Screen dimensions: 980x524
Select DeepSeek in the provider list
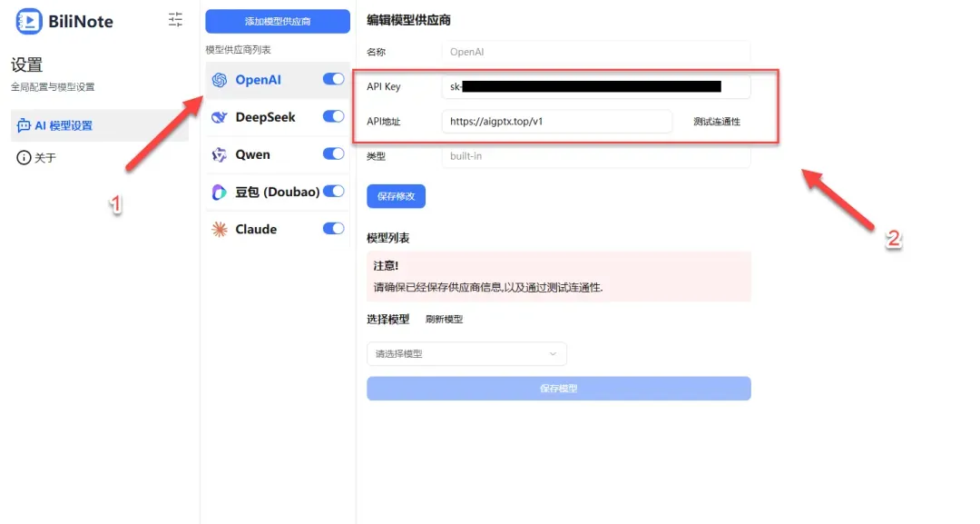[x=278, y=117]
